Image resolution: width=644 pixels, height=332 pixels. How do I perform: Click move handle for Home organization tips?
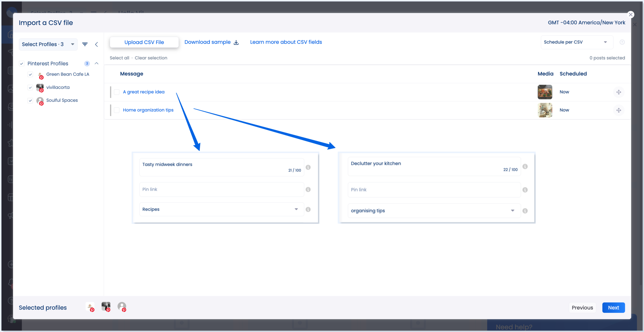pyautogui.click(x=619, y=110)
